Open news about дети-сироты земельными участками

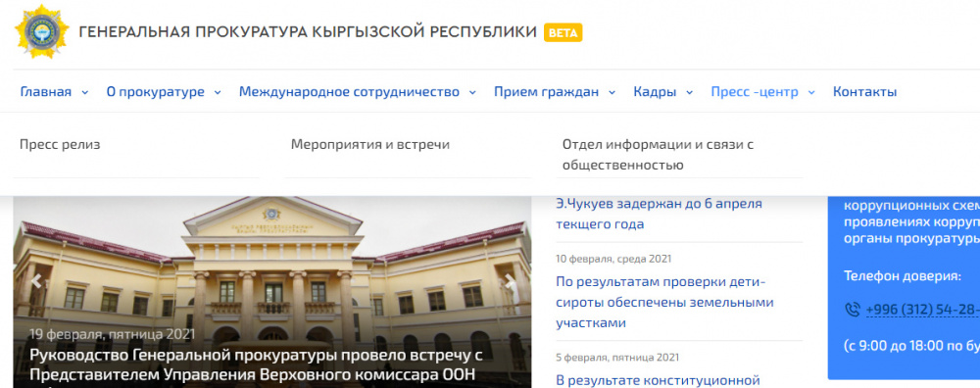point(664,303)
